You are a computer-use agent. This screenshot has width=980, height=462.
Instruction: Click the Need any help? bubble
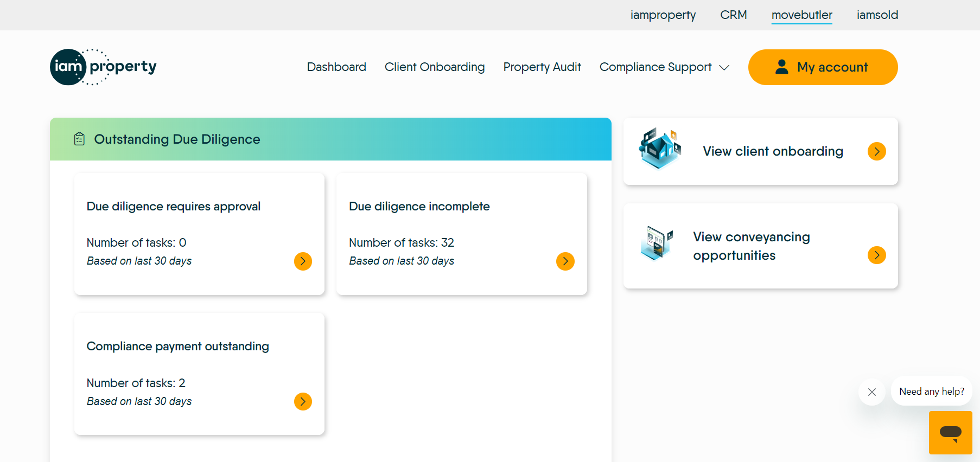[931, 392]
